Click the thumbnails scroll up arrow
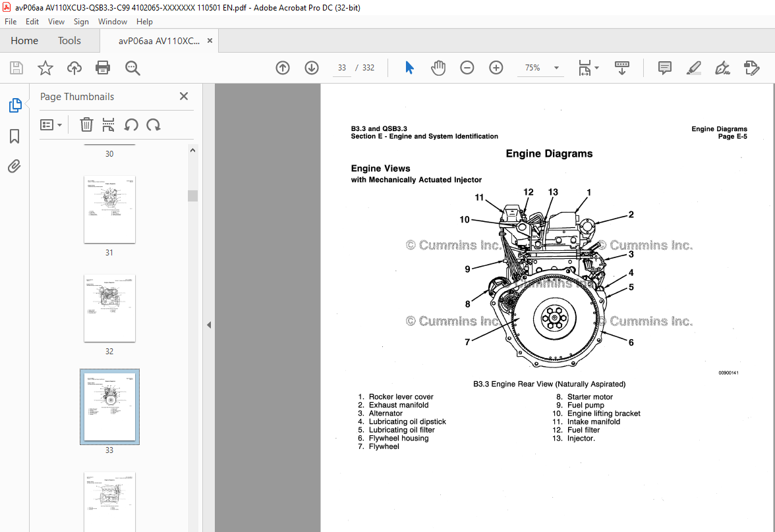The height and width of the screenshot is (532, 775). click(192, 150)
